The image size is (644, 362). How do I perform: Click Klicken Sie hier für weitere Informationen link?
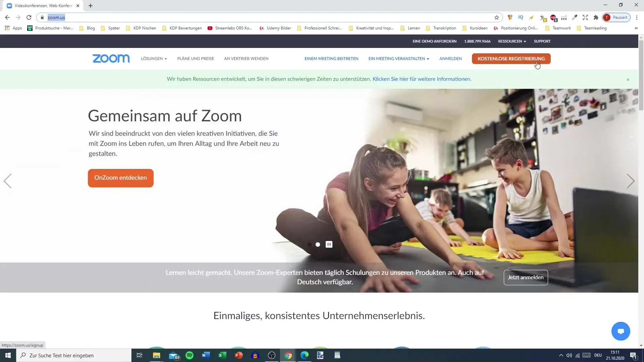click(x=422, y=79)
